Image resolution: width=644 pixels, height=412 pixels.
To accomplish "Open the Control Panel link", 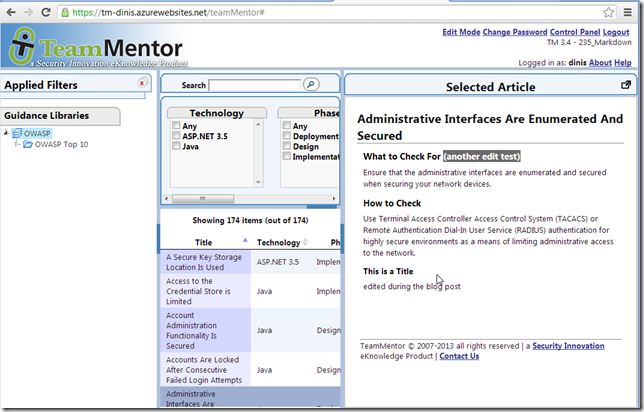I will (x=575, y=32).
